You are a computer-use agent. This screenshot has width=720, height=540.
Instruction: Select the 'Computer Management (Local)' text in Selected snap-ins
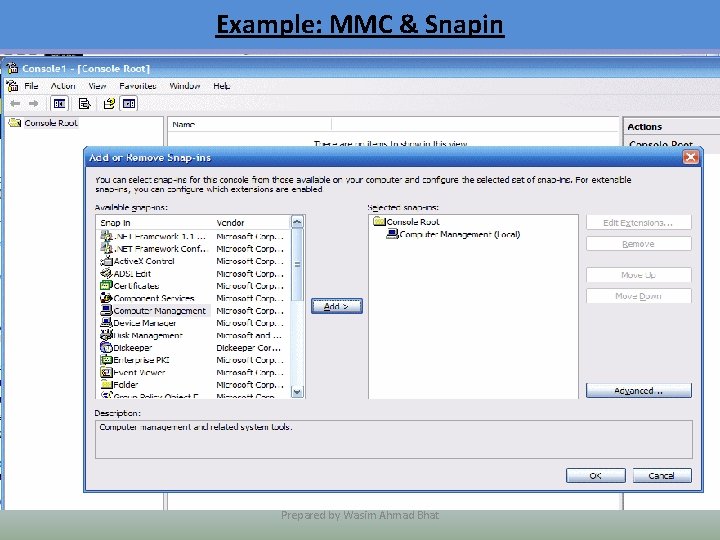(460, 234)
